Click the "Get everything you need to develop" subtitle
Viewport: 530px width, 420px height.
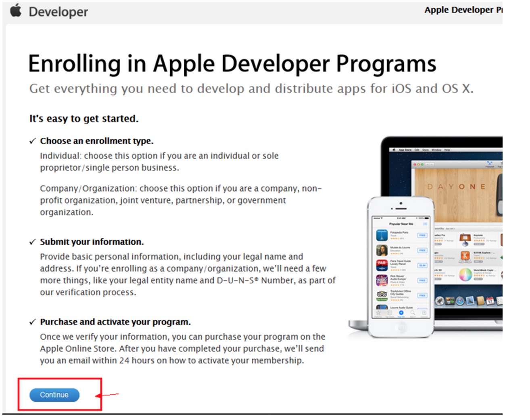[251, 89]
